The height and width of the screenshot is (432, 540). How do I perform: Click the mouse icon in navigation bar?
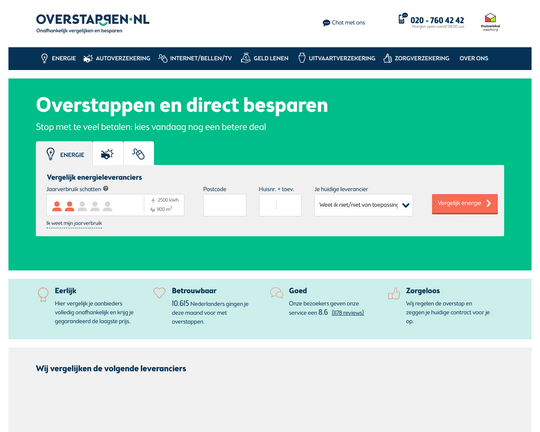[x=163, y=58]
